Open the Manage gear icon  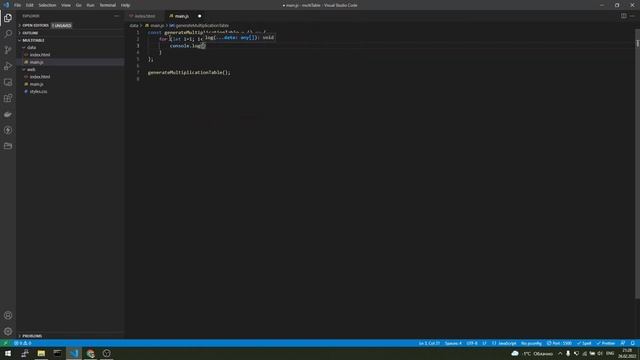point(8,331)
